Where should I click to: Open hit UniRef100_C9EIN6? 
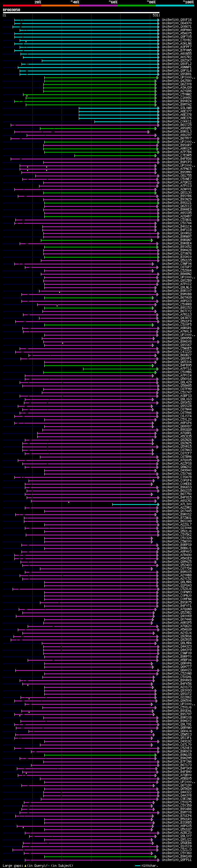pos(177,799)
